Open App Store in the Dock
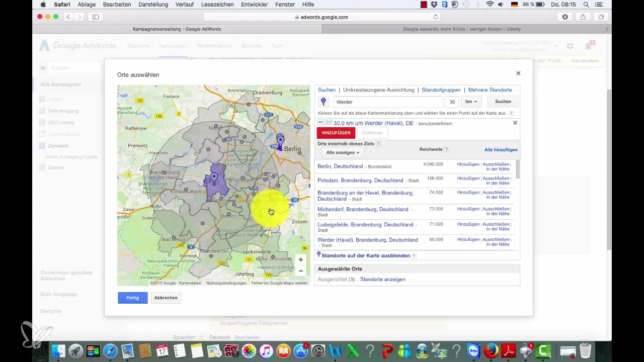The image size is (644, 362). 301,350
